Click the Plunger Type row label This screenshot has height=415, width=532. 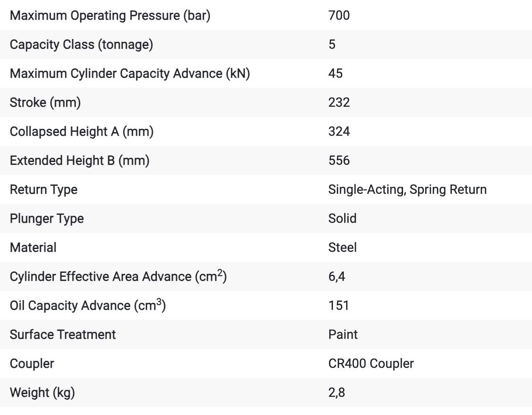(x=47, y=218)
